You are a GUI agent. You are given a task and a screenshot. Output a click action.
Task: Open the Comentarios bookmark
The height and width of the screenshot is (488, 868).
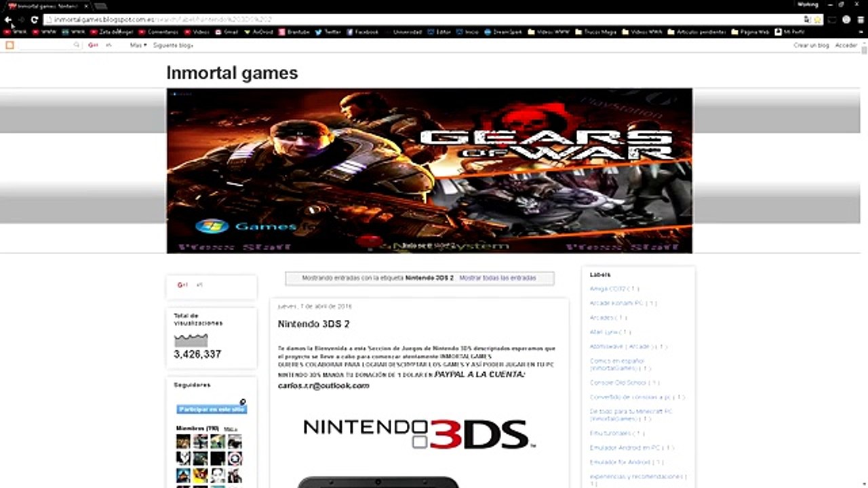159,32
